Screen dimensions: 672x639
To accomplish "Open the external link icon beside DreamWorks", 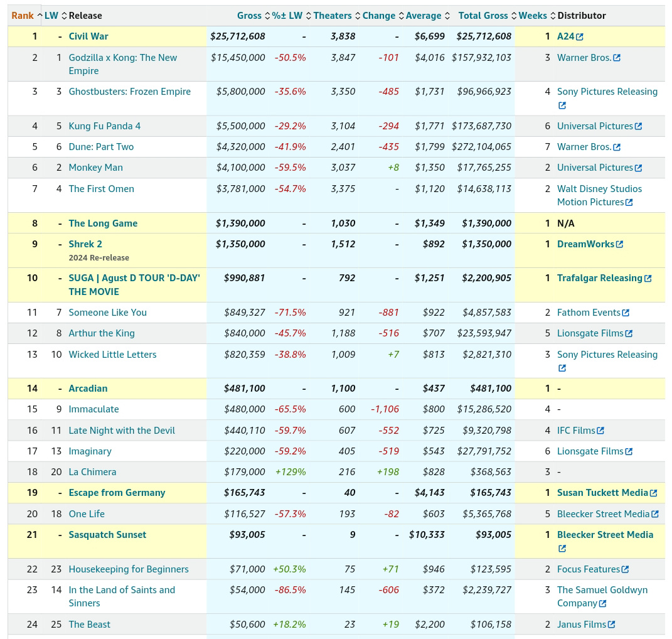I will click(620, 244).
